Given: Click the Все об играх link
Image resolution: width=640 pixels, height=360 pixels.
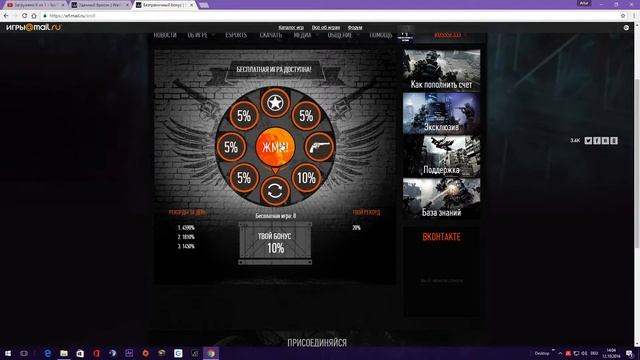Looking at the screenshot, I should [326, 27].
